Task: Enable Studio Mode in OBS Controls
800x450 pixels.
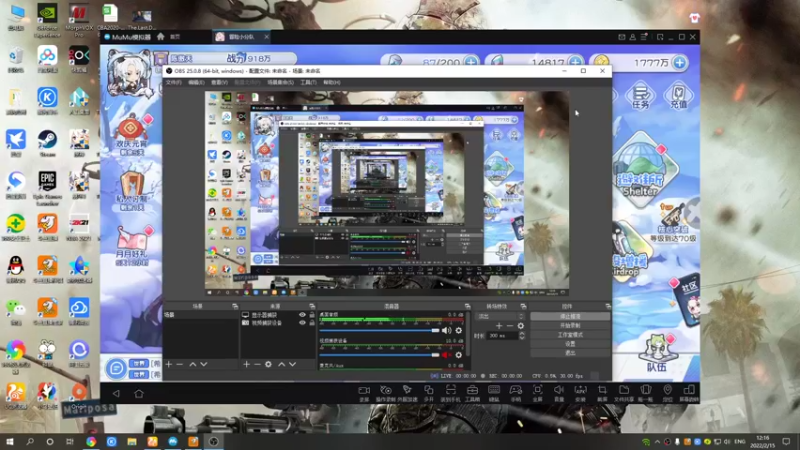Action: click(570, 335)
